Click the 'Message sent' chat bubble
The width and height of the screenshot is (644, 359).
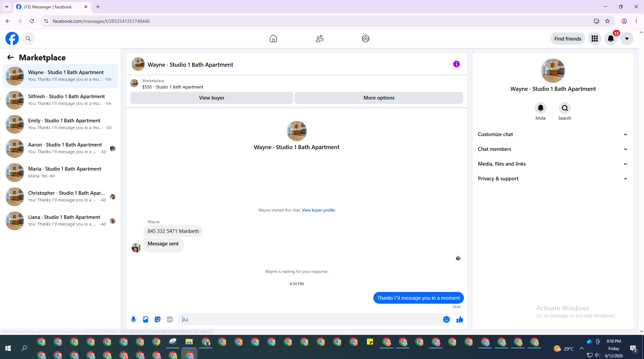pos(163,245)
